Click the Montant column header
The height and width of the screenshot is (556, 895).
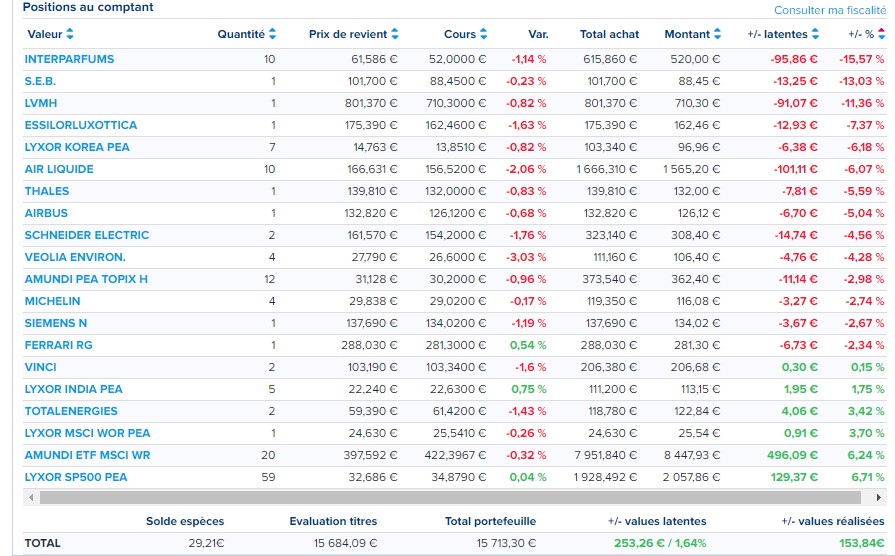pyautogui.click(x=686, y=35)
